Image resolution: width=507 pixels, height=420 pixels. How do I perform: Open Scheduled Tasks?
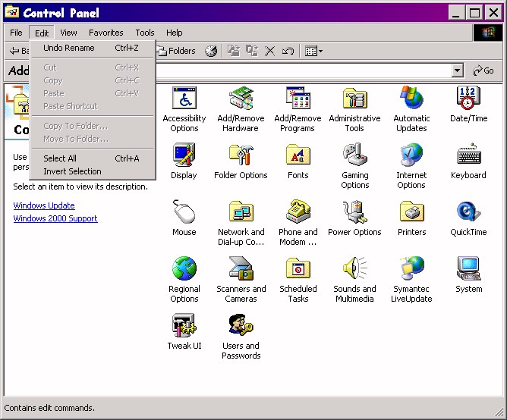click(x=298, y=280)
